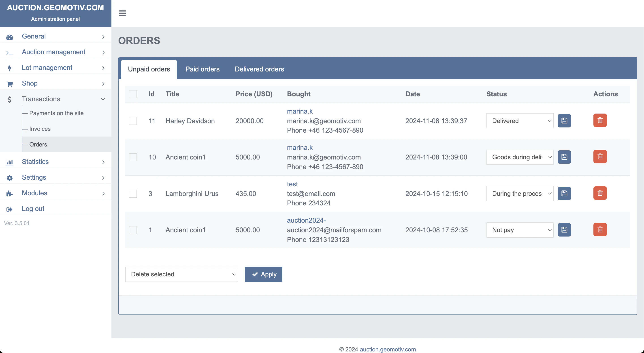Check the checkbox for order 10
Screen dimensions: 644x353
tap(133, 157)
